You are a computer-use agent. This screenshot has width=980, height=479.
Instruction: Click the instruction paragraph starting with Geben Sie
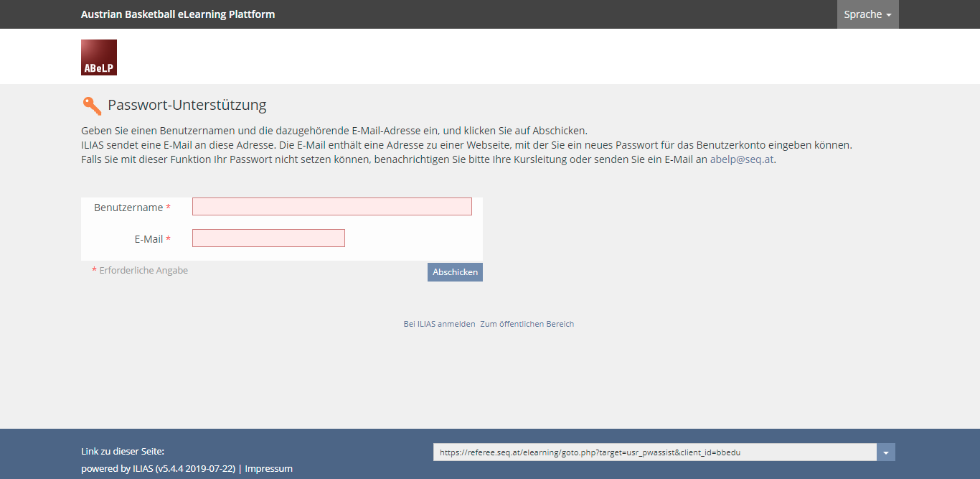click(334, 131)
